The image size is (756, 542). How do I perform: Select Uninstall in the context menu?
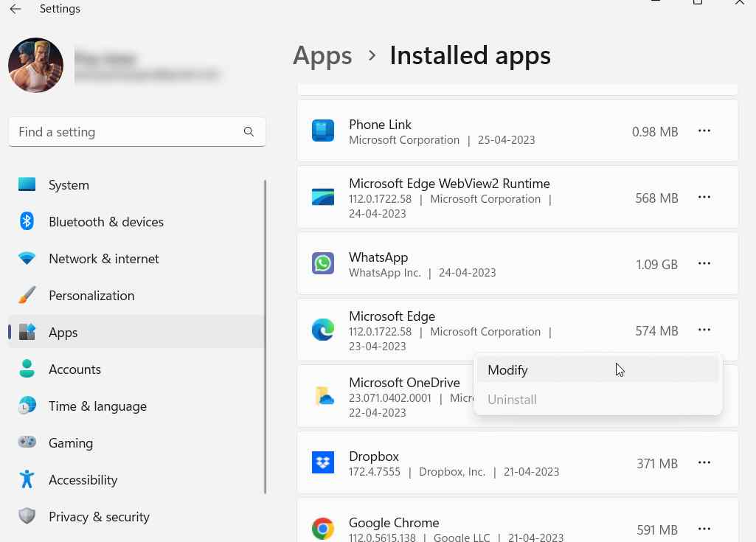[x=512, y=400]
